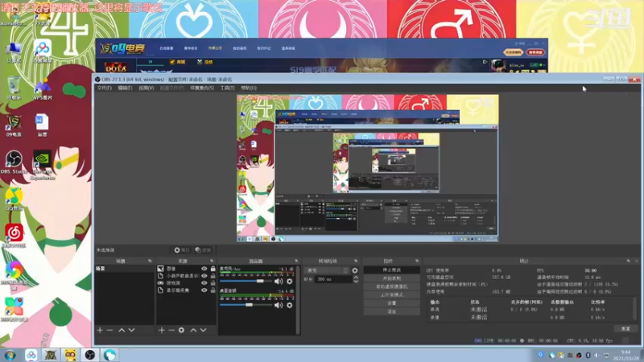
Task: Move source down arrow in Sources panel
Action: pos(204,330)
